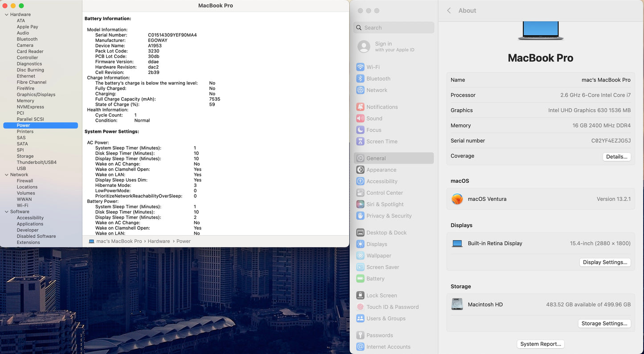Click the Touch ID & Password fingerprint icon
This screenshot has width=644, height=354.
(x=360, y=307)
